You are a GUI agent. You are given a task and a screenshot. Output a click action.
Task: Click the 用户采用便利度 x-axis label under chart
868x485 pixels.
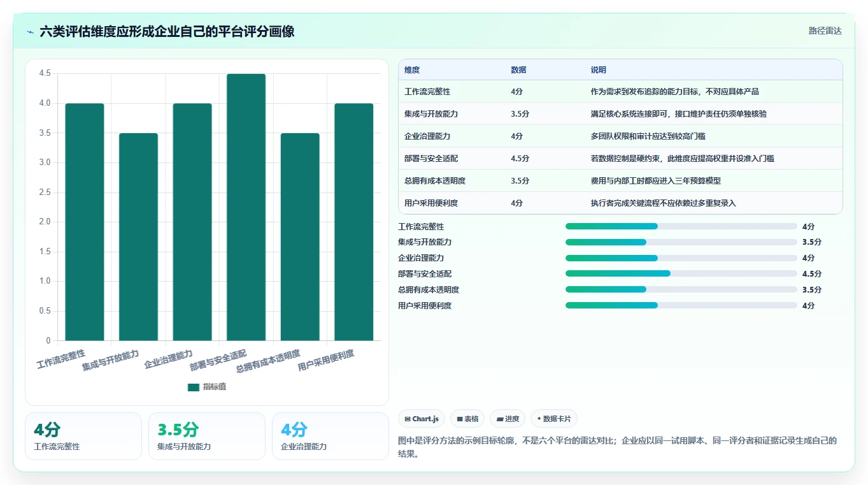click(x=326, y=361)
